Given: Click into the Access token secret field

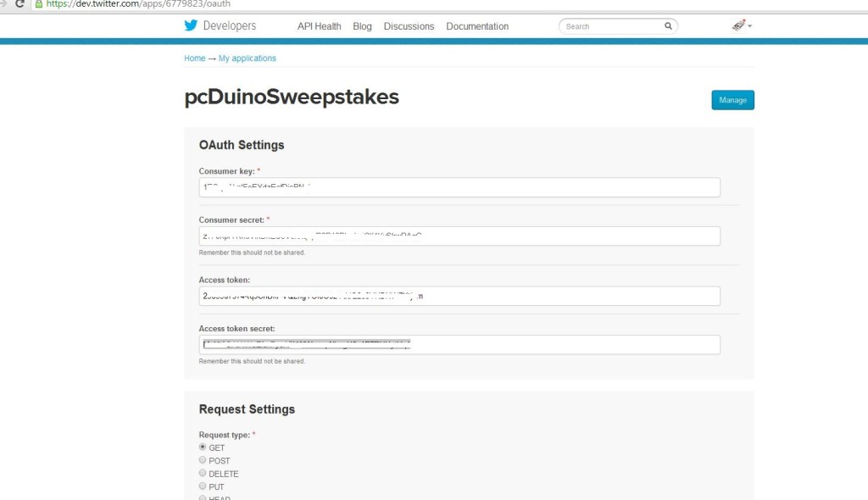Looking at the screenshot, I should pyautogui.click(x=459, y=344).
